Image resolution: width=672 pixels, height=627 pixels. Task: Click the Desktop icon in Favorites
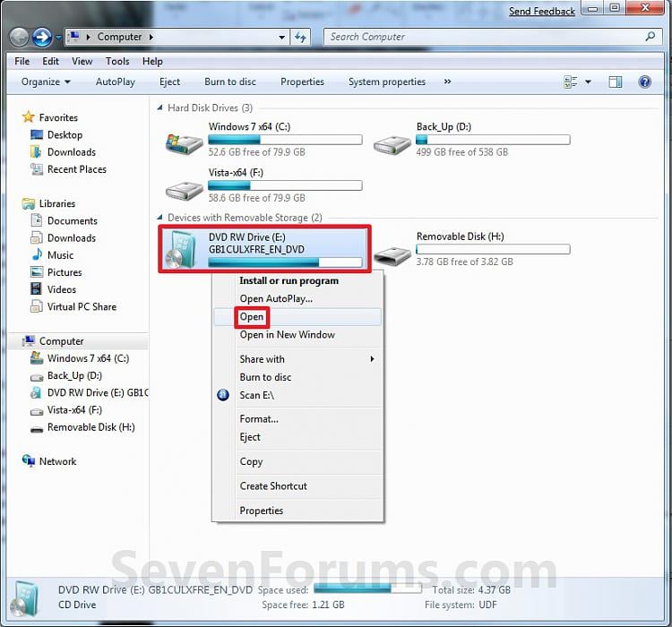point(37,134)
